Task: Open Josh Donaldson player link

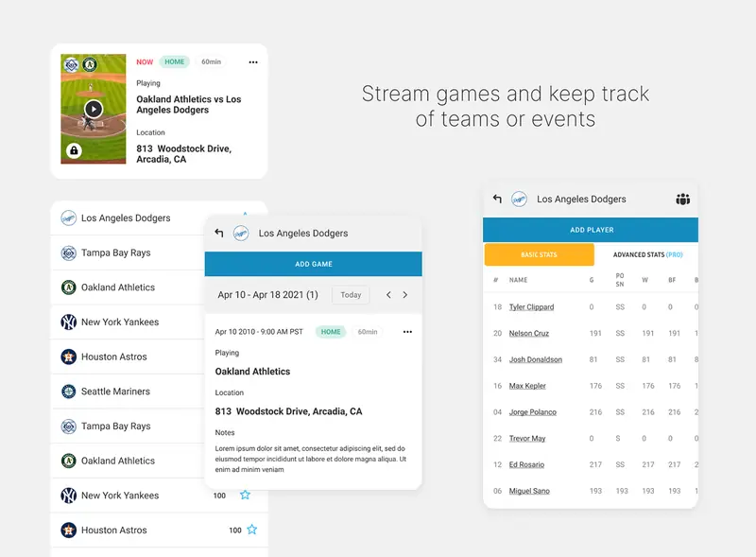Action: tap(536, 359)
